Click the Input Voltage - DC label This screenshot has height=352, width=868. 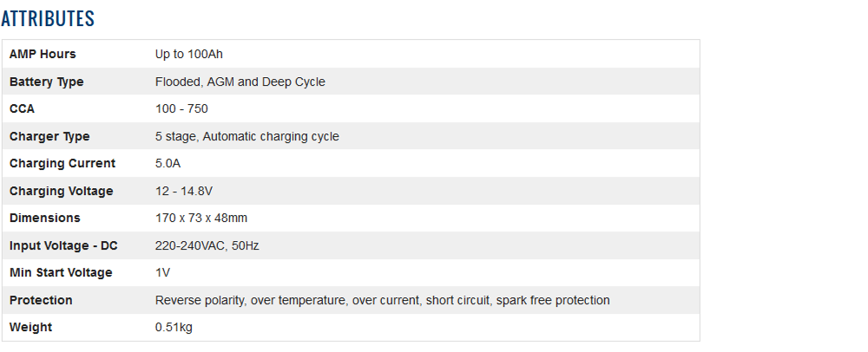coord(63,245)
